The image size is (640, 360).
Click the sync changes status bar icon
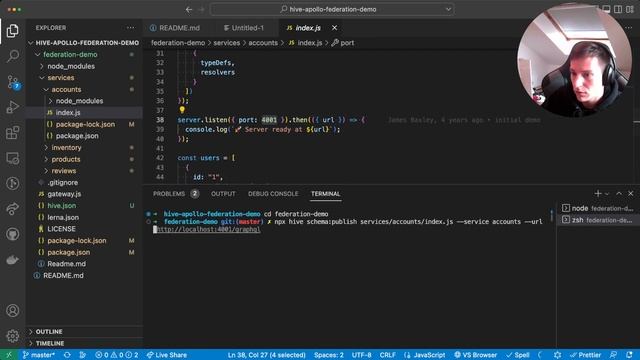(x=67, y=355)
